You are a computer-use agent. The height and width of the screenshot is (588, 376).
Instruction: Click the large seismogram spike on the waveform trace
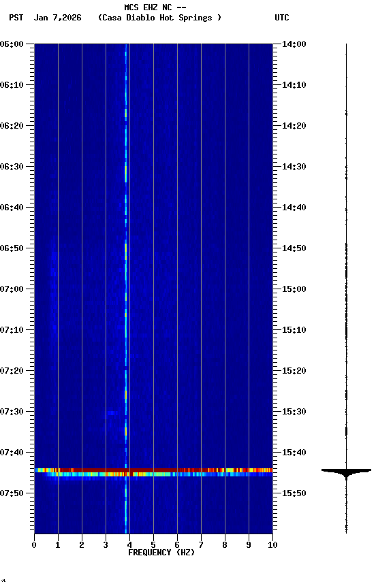pyautogui.click(x=346, y=472)
